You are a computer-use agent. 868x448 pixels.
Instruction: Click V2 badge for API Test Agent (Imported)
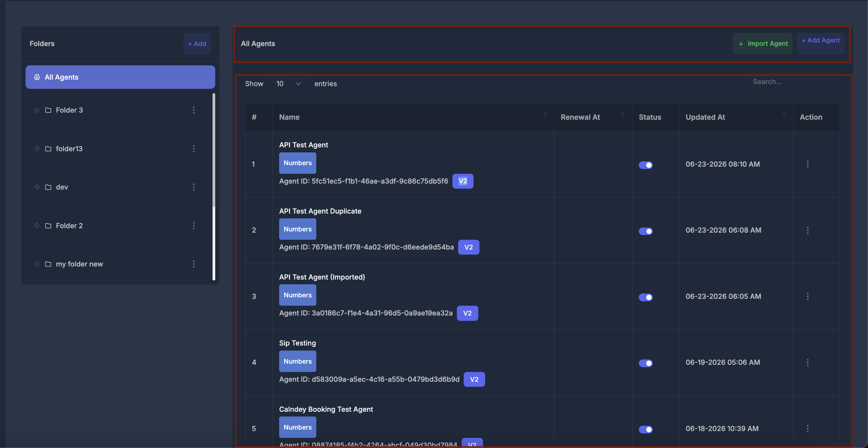click(x=467, y=313)
